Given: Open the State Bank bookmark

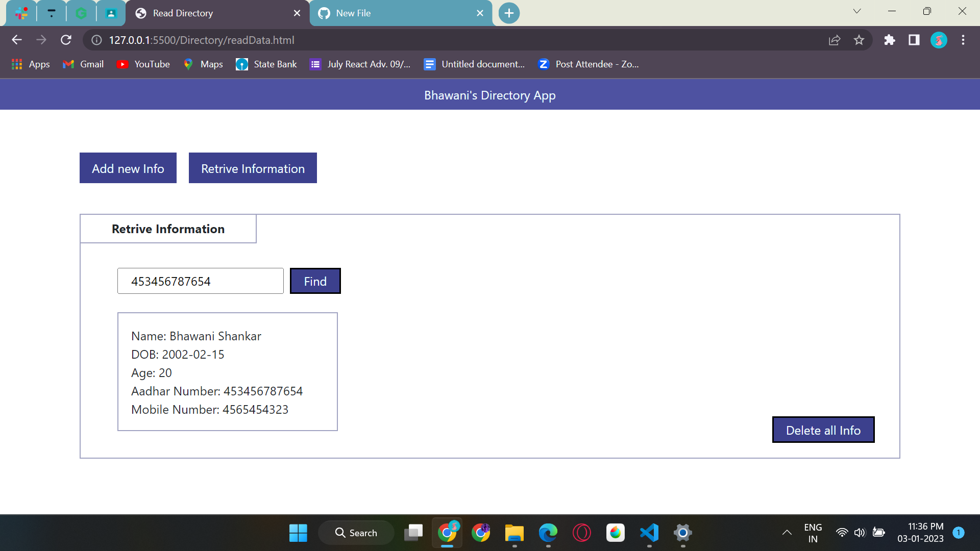Looking at the screenshot, I should click(x=266, y=64).
